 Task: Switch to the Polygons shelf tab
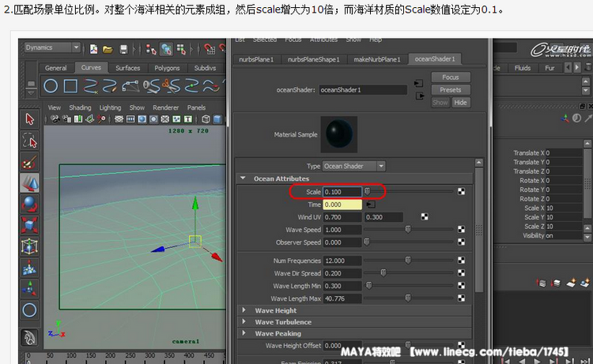point(167,68)
